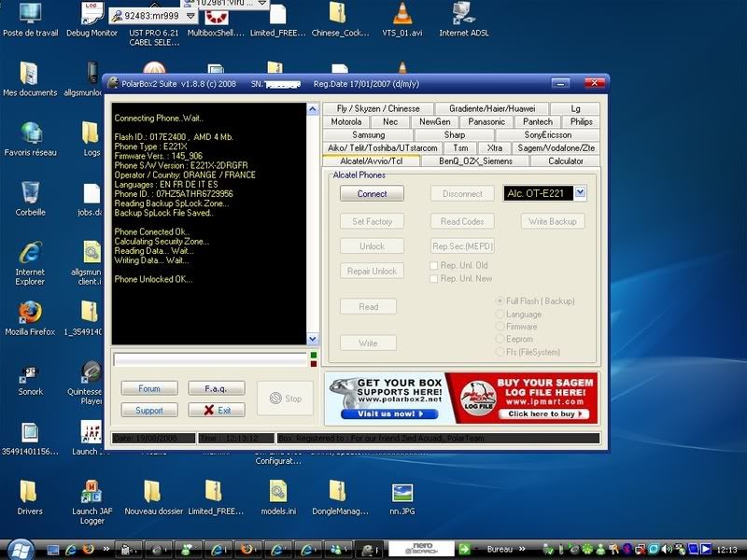The width and height of the screenshot is (747, 560).
Task: Select Full Flash (Backup) radio option
Action: 500,301
